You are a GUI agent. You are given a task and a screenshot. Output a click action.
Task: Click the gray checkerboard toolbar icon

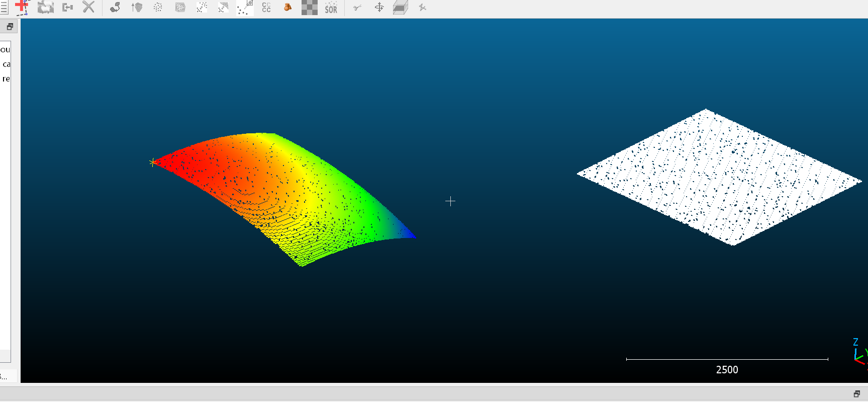309,7
